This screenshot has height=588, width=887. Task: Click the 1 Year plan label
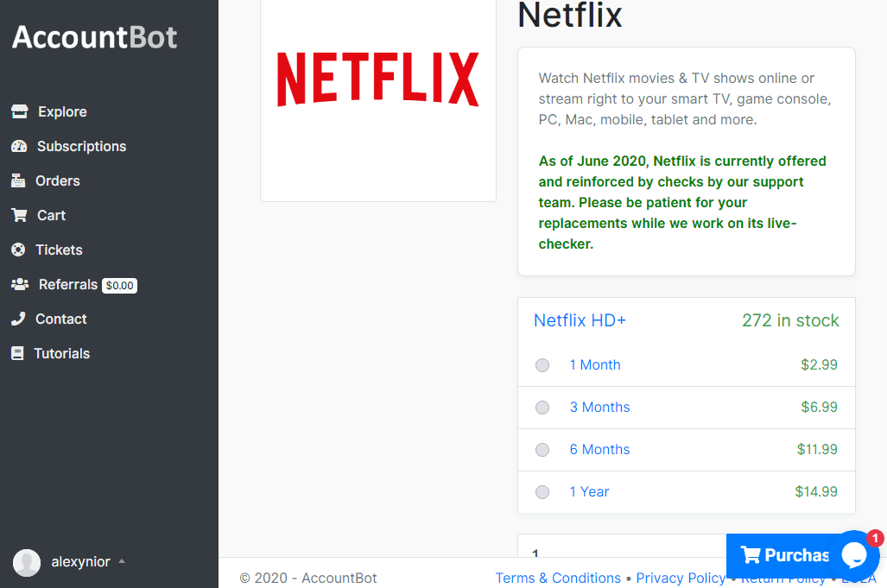[x=589, y=492]
